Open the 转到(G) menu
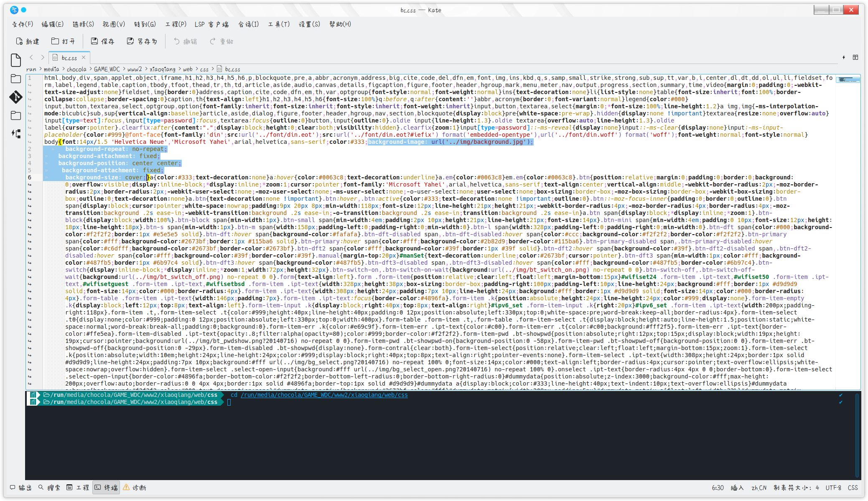Viewport: 868px width, 501px height. (x=145, y=24)
